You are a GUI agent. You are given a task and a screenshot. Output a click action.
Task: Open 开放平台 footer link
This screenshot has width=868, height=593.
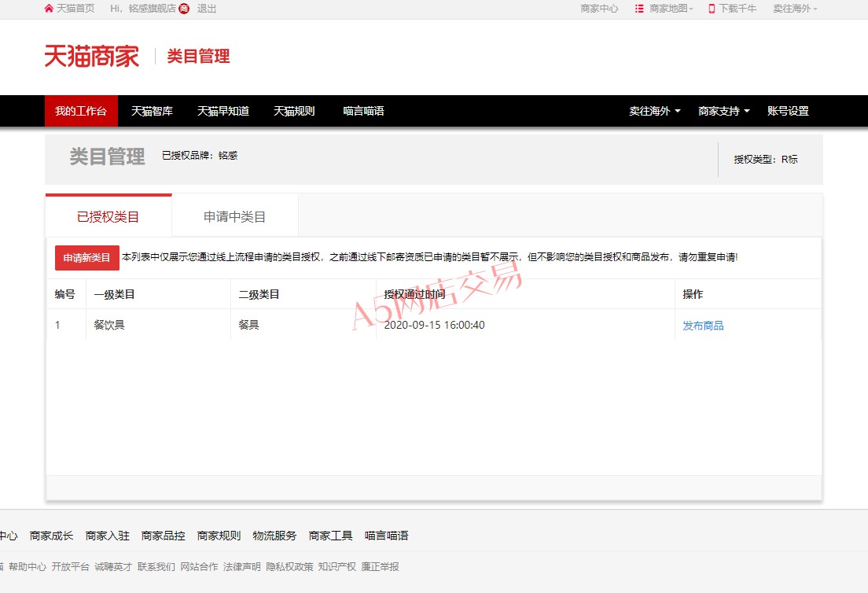(x=70, y=566)
